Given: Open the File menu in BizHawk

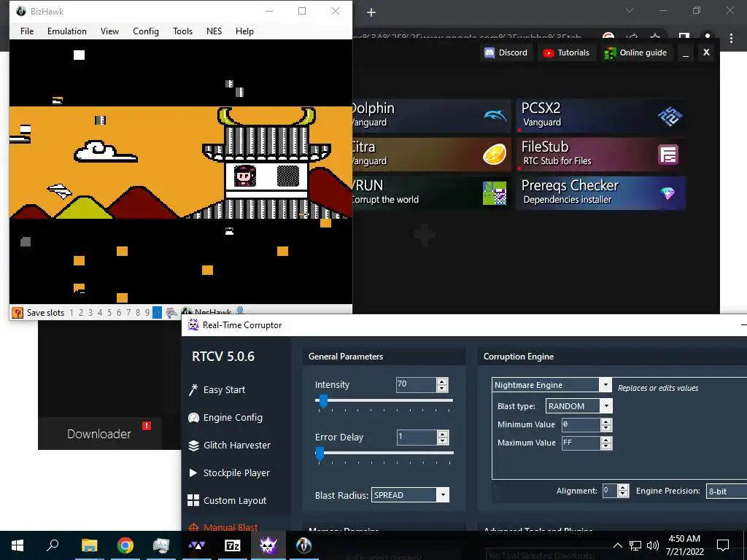Looking at the screenshot, I should pos(27,31).
